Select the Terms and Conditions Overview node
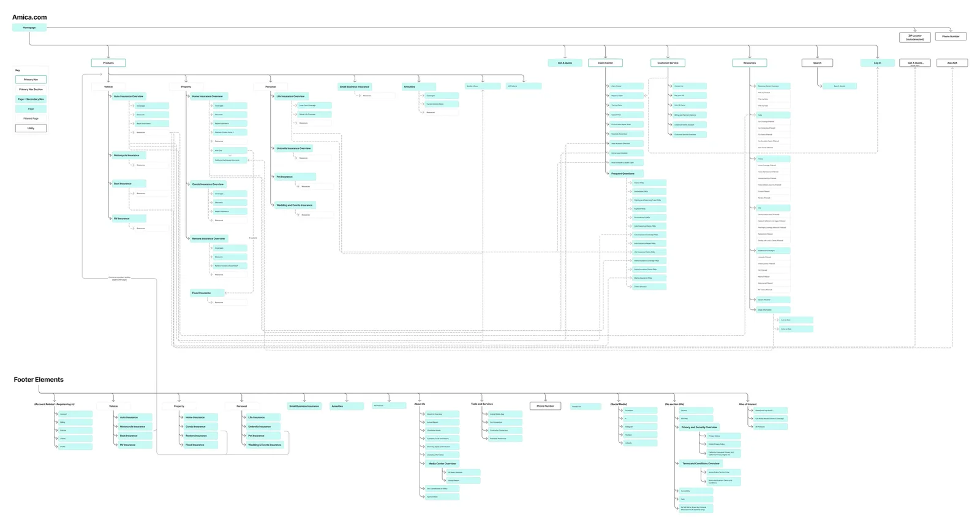This screenshot has width=980, height=525. coord(701,464)
